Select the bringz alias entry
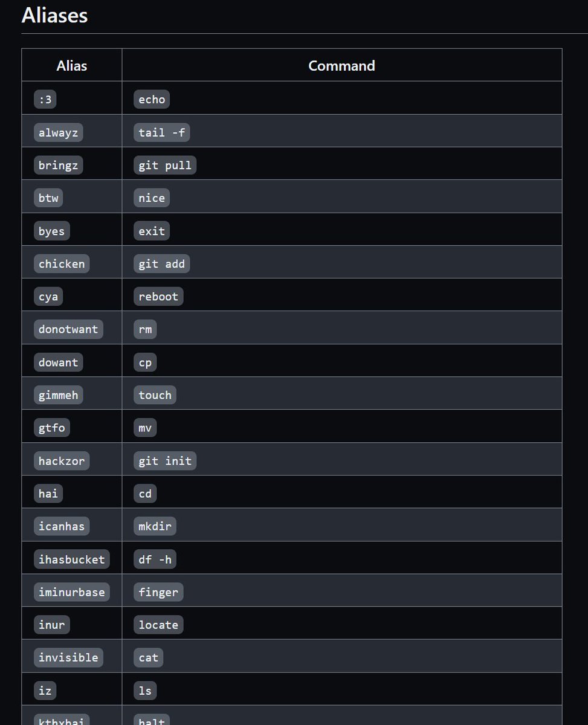Image resolution: width=588 pixels, height=725 pixels. click(58, 165)
